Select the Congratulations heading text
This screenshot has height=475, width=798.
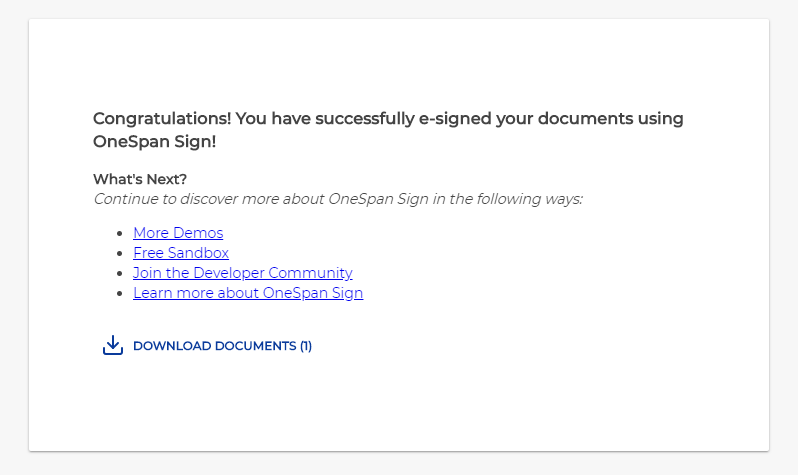[x=388, y=130]
